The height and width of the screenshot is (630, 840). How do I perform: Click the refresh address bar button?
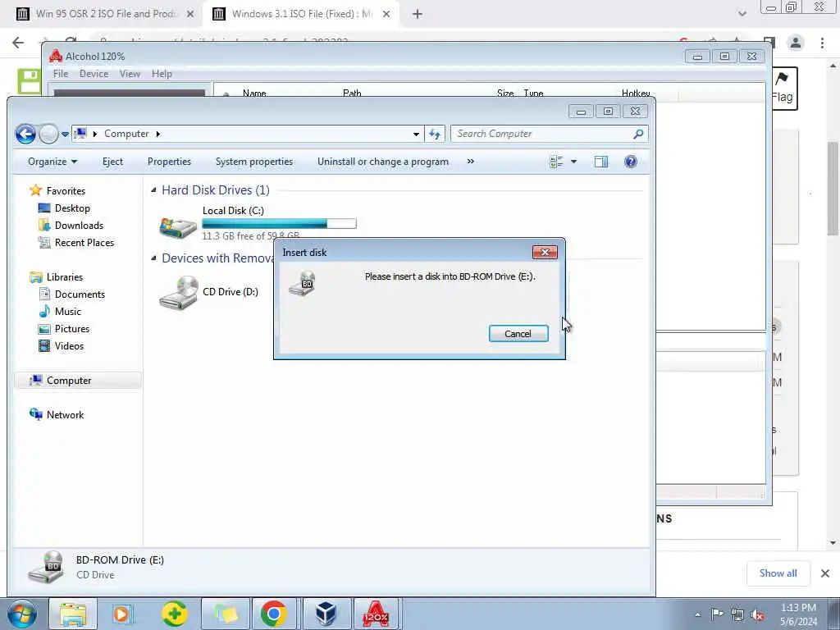435,134
